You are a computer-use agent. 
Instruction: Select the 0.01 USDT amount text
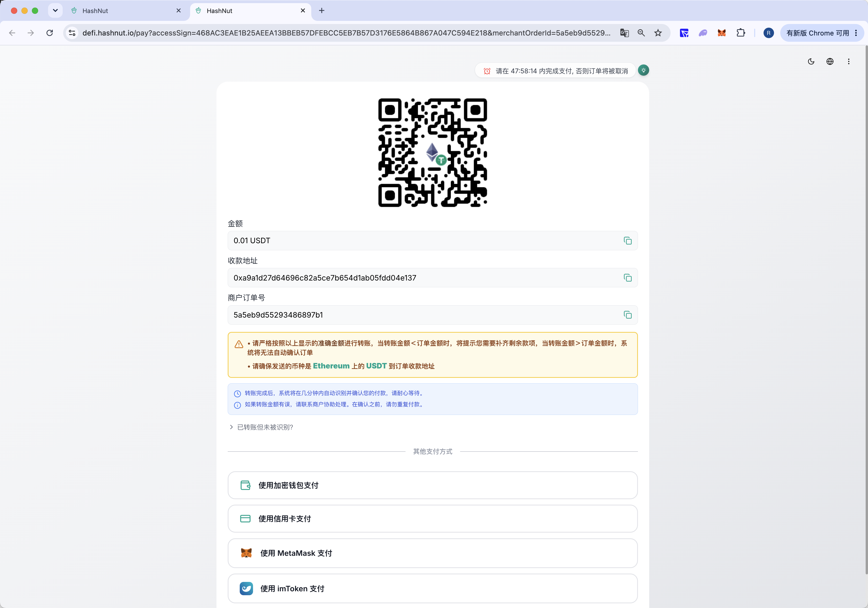point(252,241)
